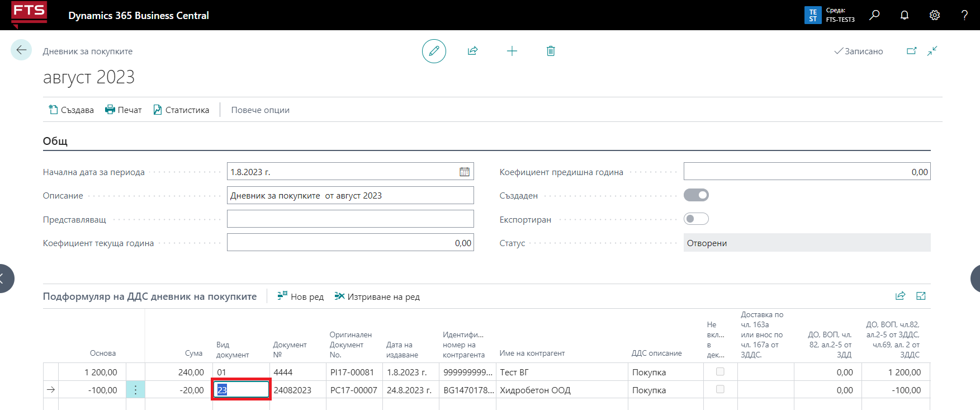Click date cell 24.8.2023 г.

[411, 390]
